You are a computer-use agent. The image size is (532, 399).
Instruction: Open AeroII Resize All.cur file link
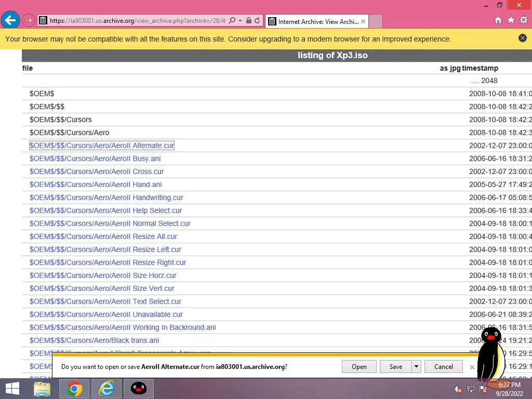tap(103, 236)
